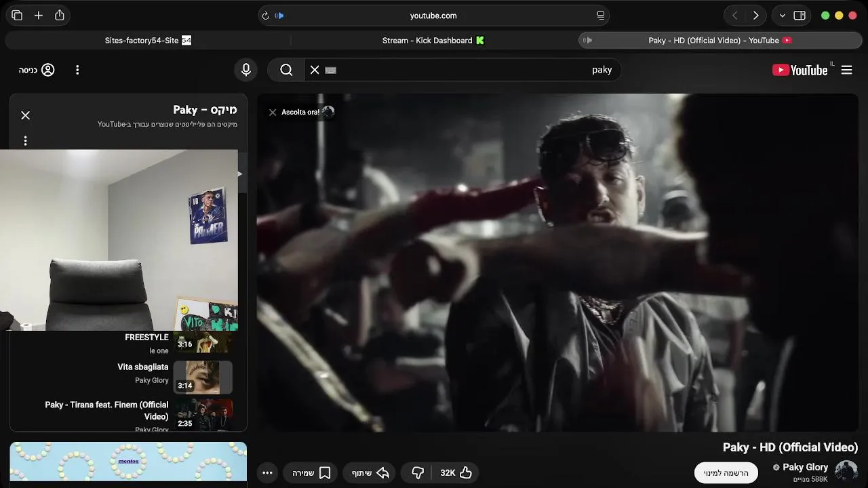Click the main video player

557,262
